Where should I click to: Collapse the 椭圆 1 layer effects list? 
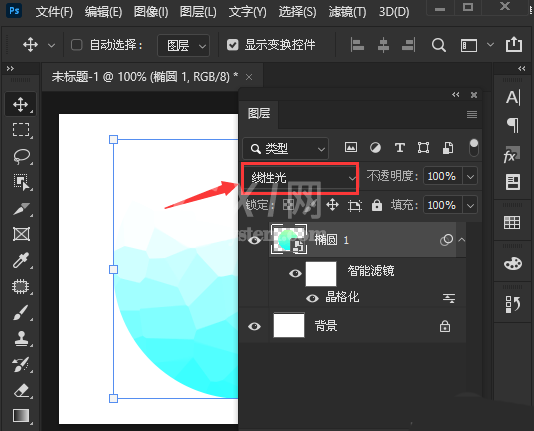click(462, 240)
